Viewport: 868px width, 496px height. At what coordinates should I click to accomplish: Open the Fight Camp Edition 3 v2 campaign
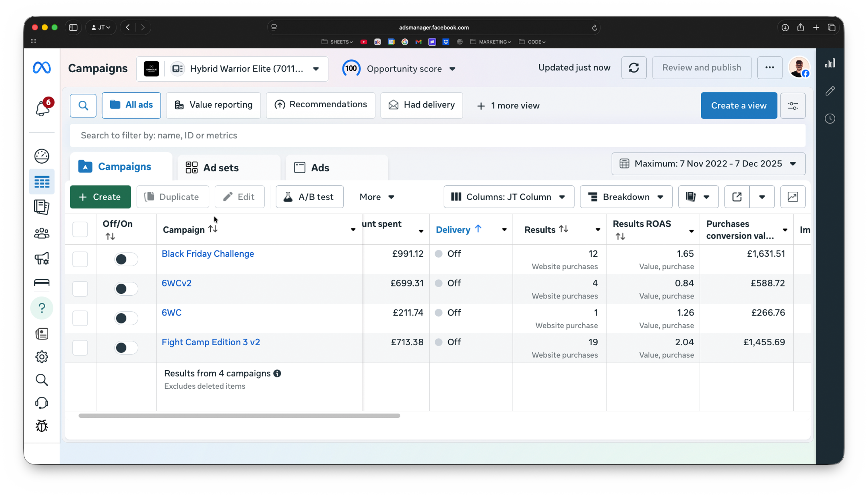pyautogui.click(x=210, y=342)
